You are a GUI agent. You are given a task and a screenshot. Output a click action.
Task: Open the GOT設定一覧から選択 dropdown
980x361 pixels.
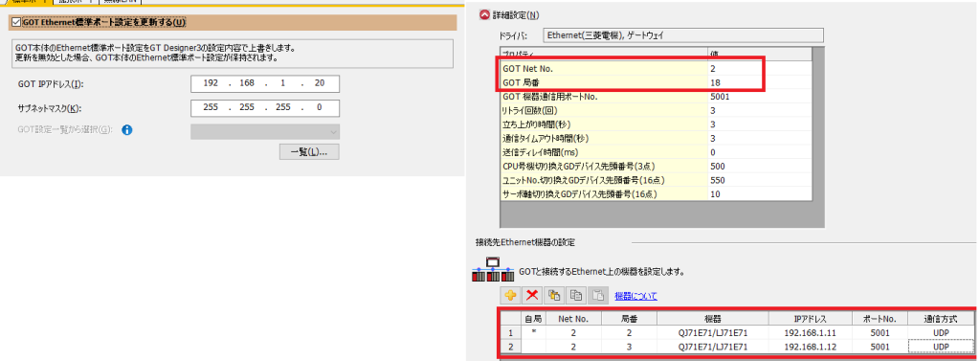tap(265, 131)
